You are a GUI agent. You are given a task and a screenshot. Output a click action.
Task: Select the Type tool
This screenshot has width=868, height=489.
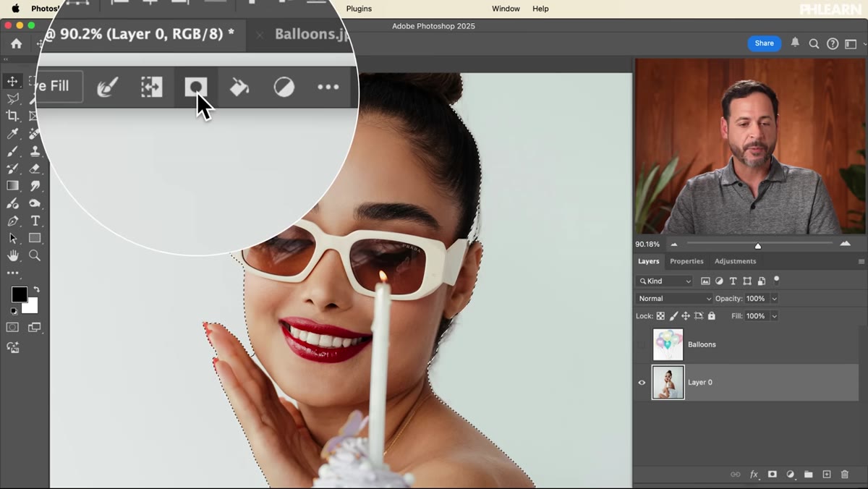tap(35, 221)
